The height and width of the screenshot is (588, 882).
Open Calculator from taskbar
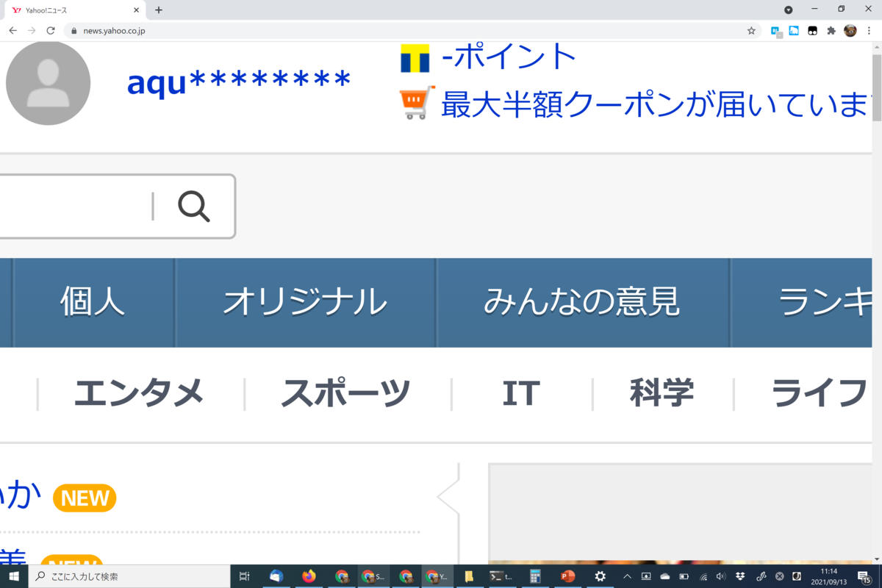(535, 577)
